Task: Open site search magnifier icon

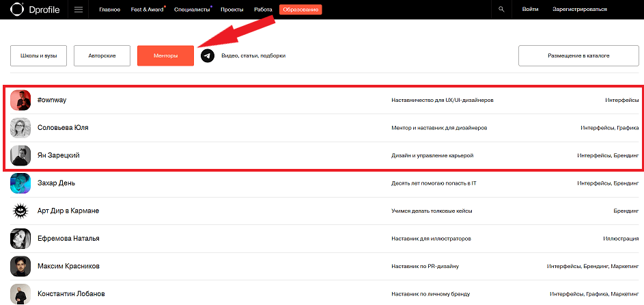Action: click(x=501, y=9)
